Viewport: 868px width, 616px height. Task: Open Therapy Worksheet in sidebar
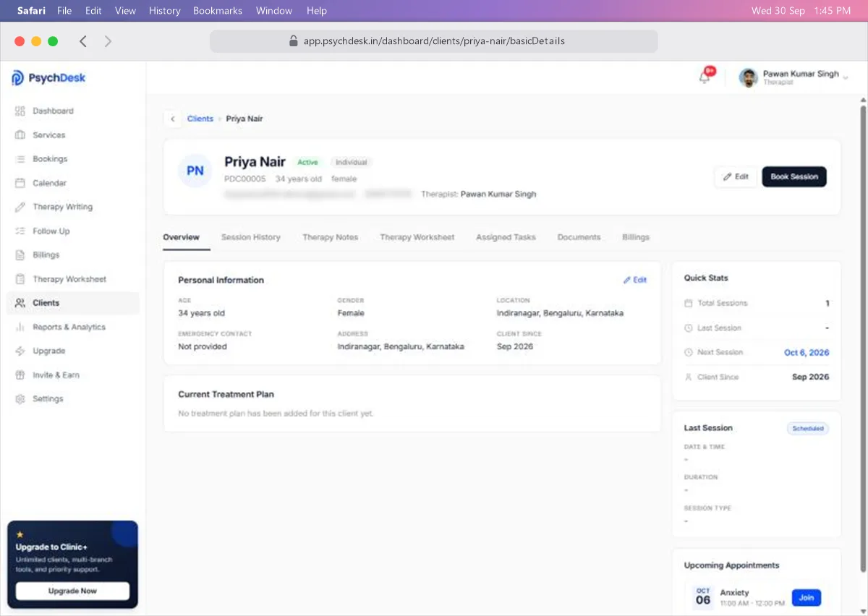point(72,279)
